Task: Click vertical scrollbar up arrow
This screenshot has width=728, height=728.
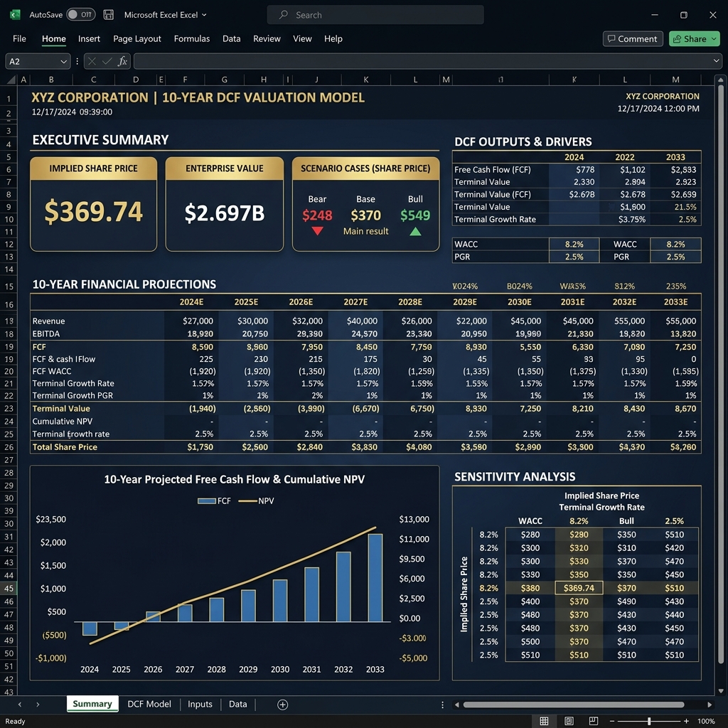Action: pos(721,80)
